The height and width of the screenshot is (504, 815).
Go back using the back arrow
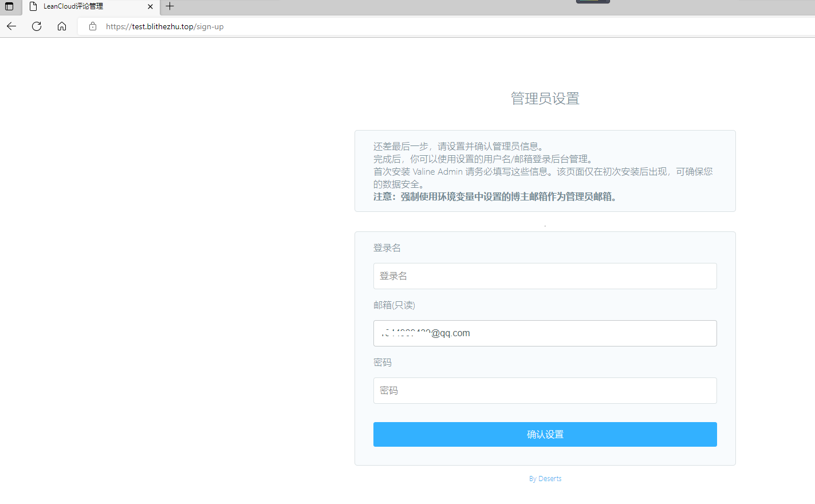(11, 26)
